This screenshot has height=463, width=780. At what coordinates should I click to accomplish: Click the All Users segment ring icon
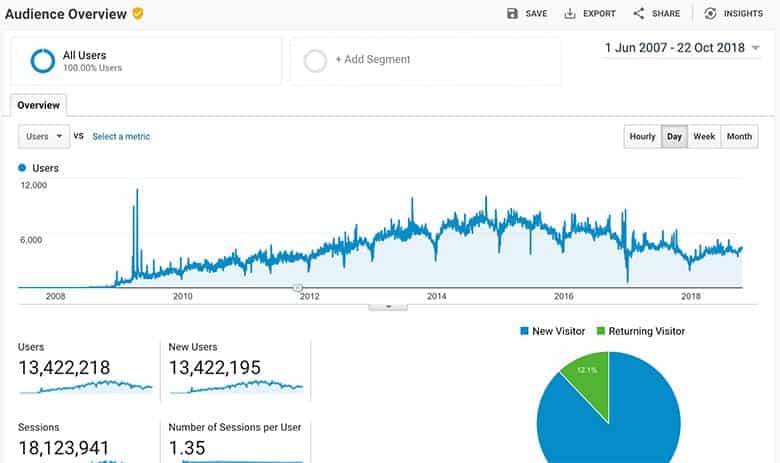43,61
